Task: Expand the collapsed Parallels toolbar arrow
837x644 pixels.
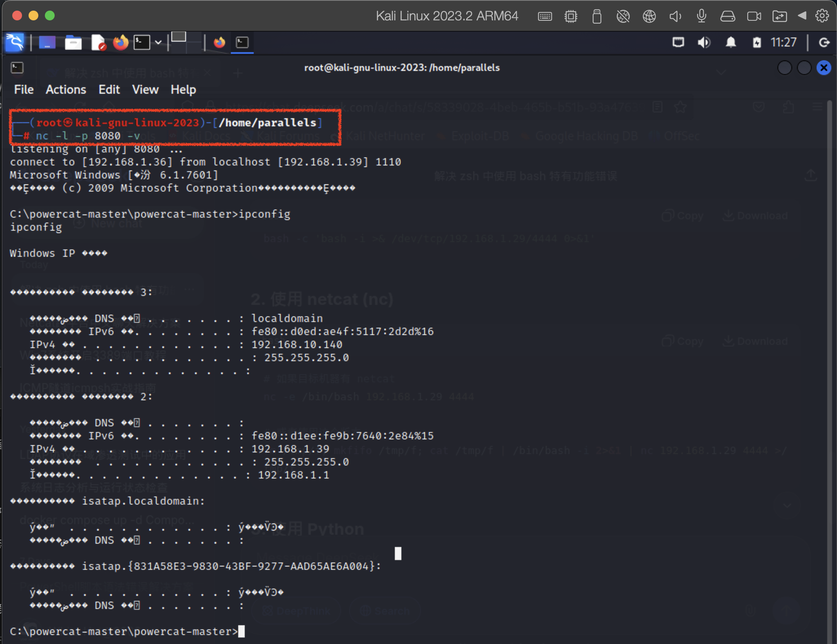Action: (802, 16)
